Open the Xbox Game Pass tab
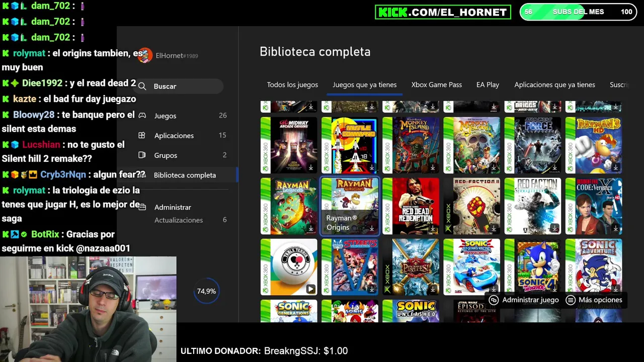644x362 pixels. pyautogui.click(x=437, y=84)
